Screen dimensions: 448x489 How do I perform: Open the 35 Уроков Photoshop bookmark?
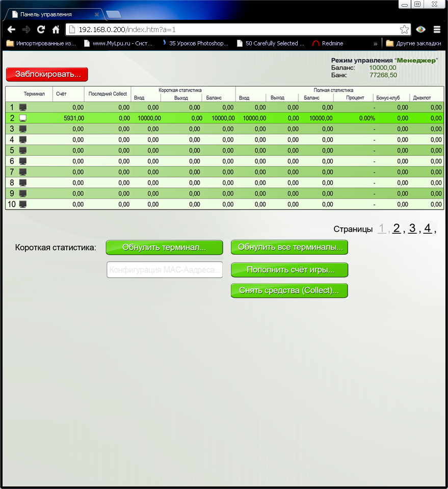196,43
